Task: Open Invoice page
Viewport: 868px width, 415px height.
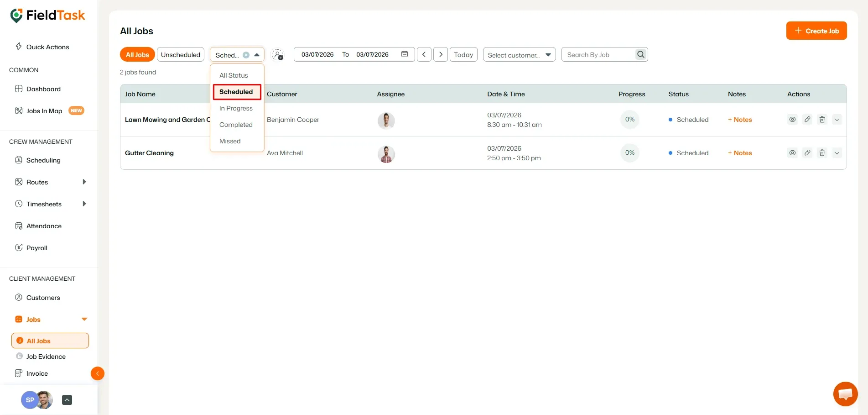Action: pyautogui.click(x=31, y=373)
